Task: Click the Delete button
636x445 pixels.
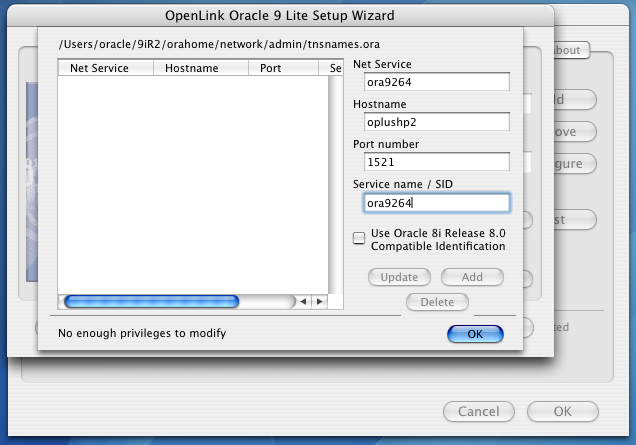Action: point(437,302)
